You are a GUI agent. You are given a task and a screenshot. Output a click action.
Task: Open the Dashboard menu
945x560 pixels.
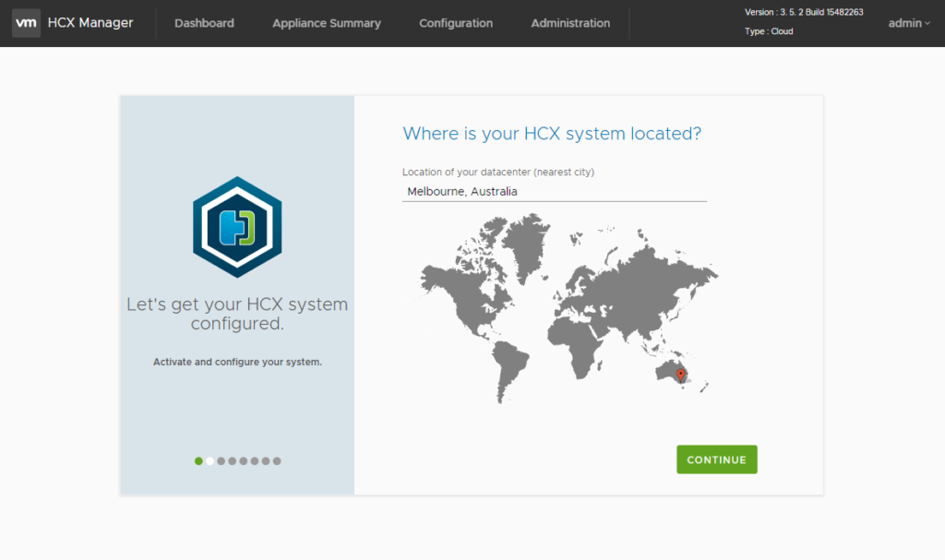click(x=204, y=23)
